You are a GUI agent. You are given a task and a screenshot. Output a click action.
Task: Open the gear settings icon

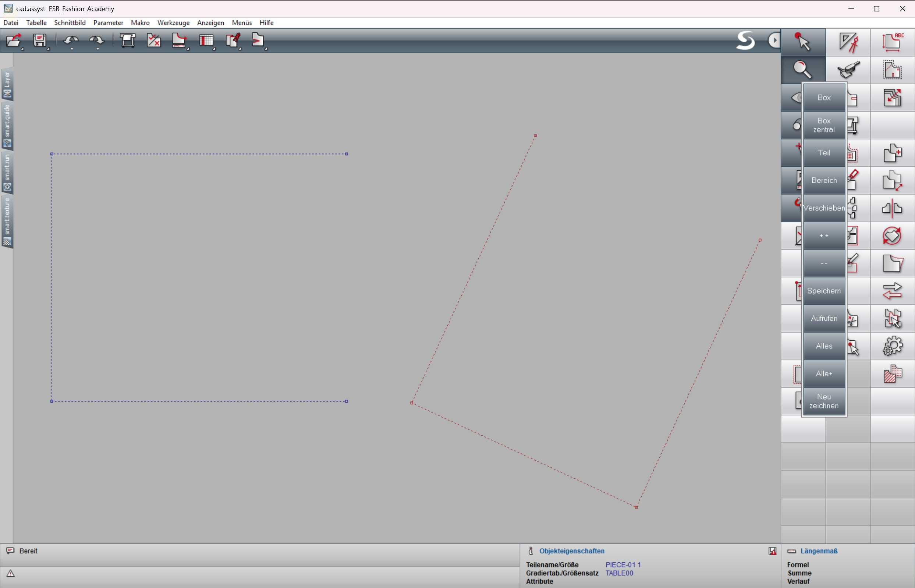(892, 346)
